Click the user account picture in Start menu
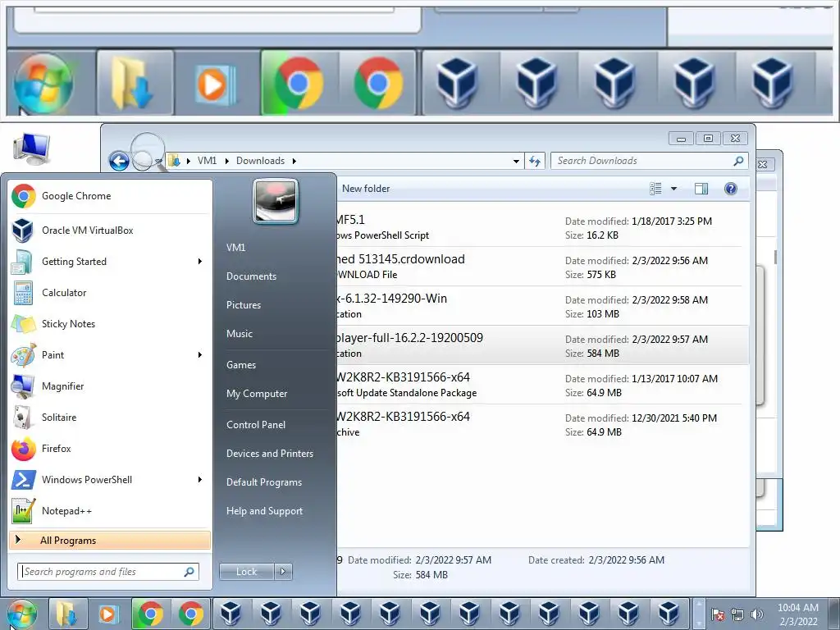 tap(276, 201)
